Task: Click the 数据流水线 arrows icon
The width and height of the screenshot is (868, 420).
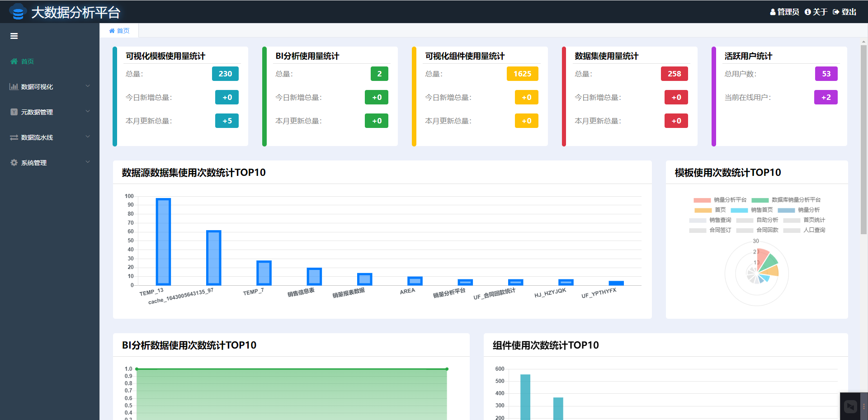Action: pyautogui.click(x=14, y=137)
